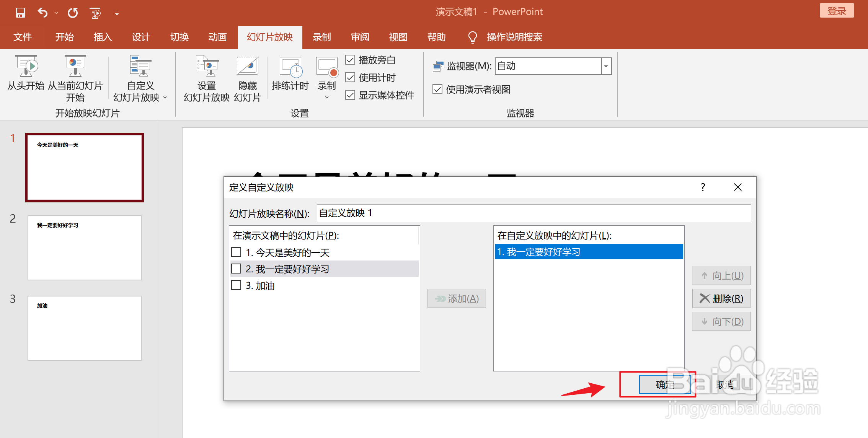
Task: Check slide 1. 今天是美好的一天 checkbox
Action: point(236,252)
